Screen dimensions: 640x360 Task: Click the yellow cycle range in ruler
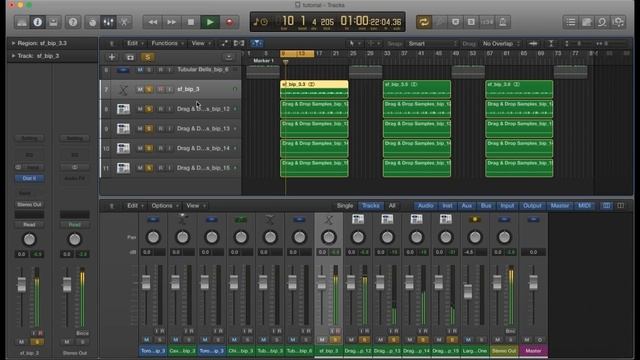tap(297, 53)
